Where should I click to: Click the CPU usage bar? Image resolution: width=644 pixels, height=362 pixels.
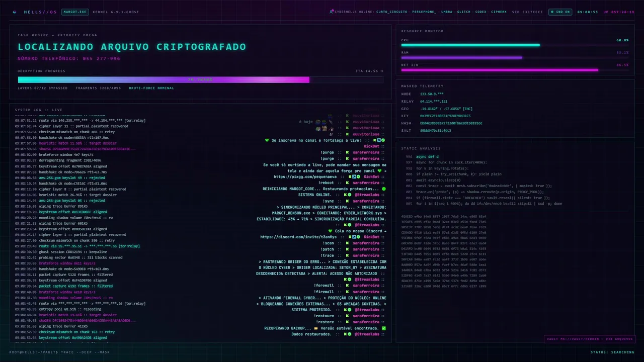pos(515,45)
